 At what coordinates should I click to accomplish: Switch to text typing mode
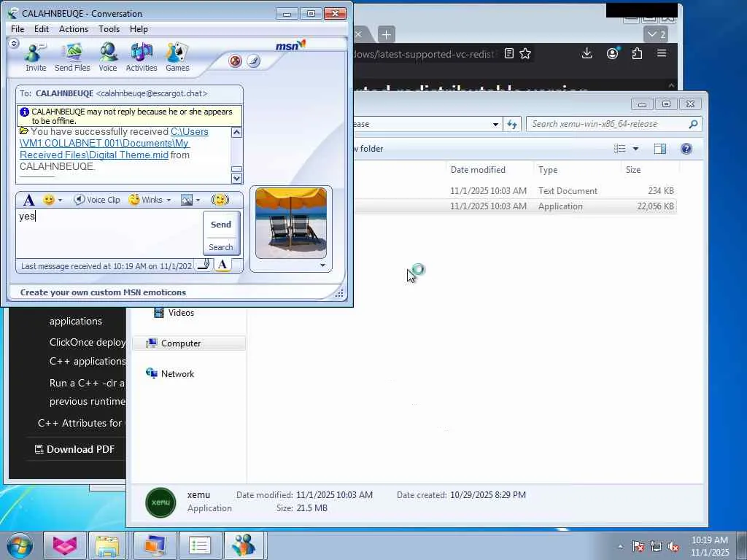tap(222, 265)
